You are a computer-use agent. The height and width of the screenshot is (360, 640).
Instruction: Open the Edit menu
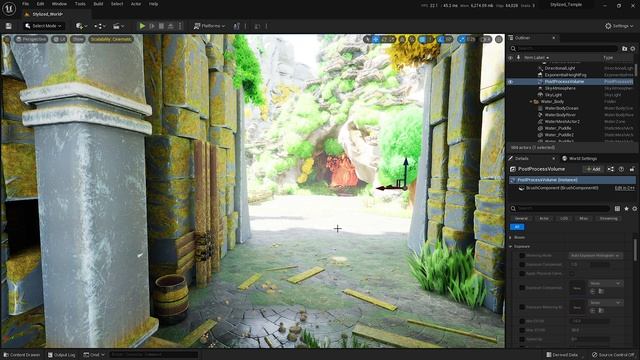[40, 4]
